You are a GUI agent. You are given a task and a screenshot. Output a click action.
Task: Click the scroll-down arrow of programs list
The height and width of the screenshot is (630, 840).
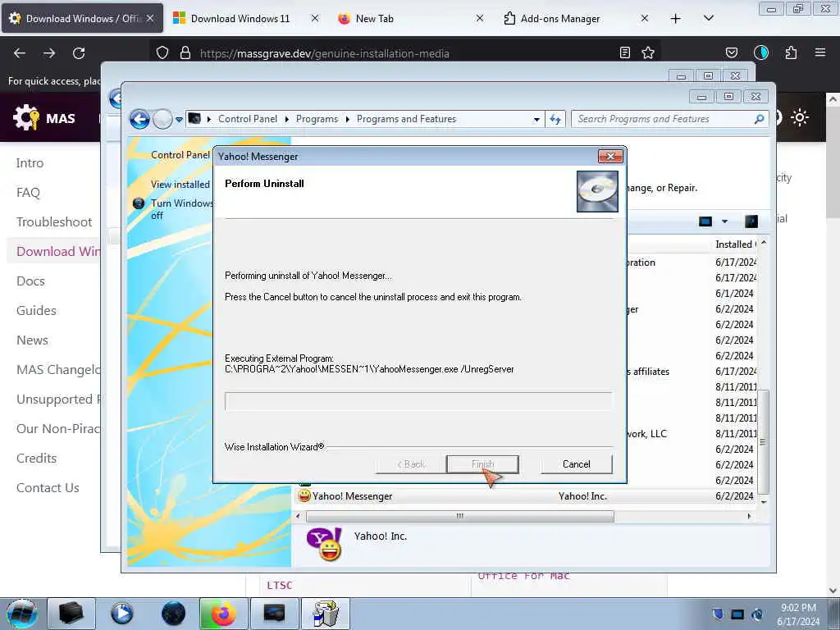coord(764,503)
